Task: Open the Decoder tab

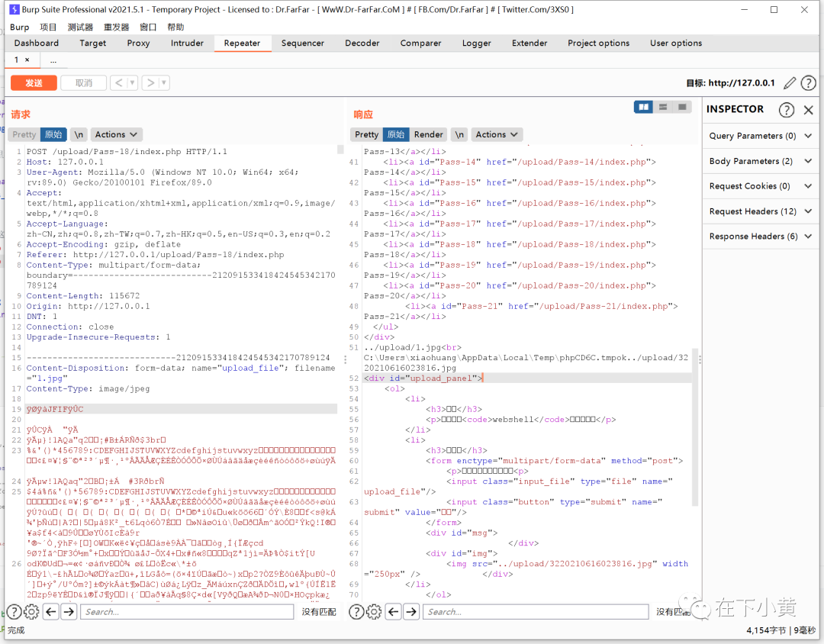Action: [361, 43]
